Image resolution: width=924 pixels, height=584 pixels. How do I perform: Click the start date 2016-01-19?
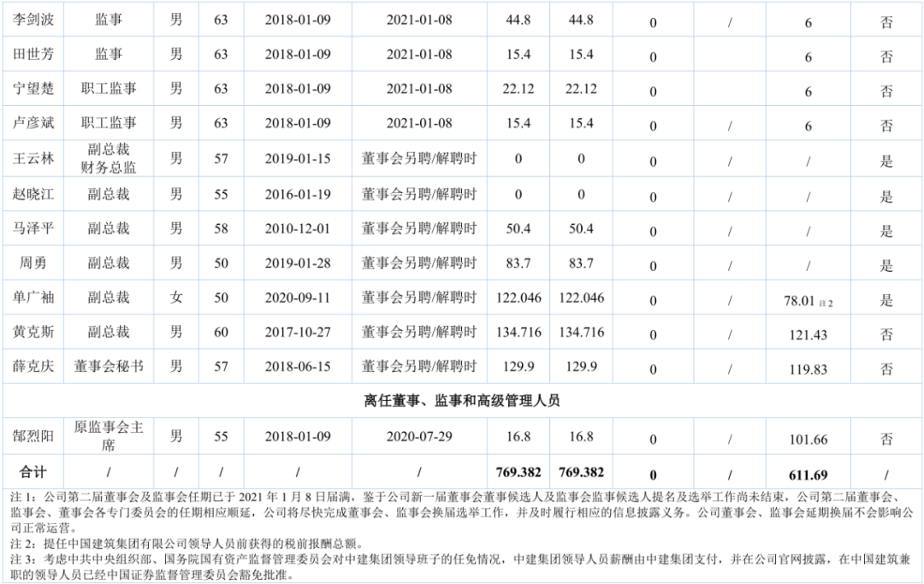tap(298, 194)
